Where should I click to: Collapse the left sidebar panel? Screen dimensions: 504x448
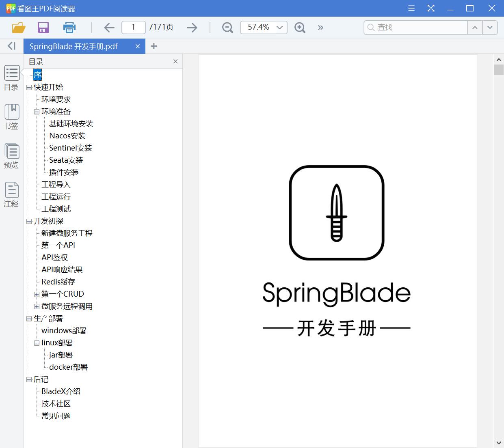pyautogui.click(x=11, y=46)
